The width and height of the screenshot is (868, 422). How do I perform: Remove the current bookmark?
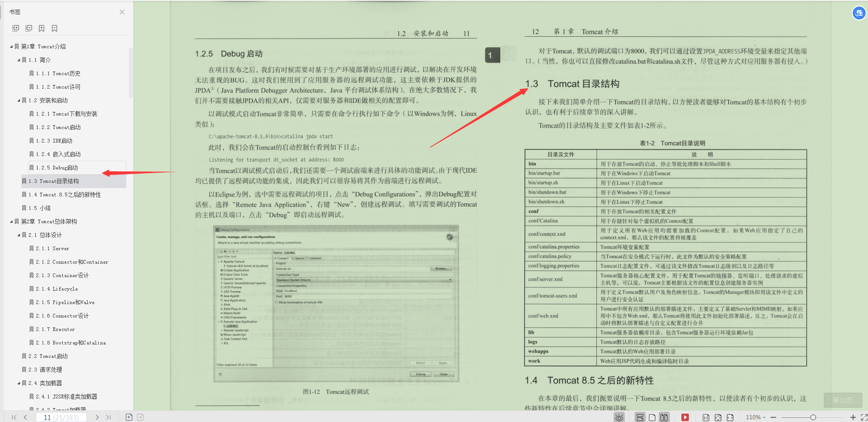54,28
